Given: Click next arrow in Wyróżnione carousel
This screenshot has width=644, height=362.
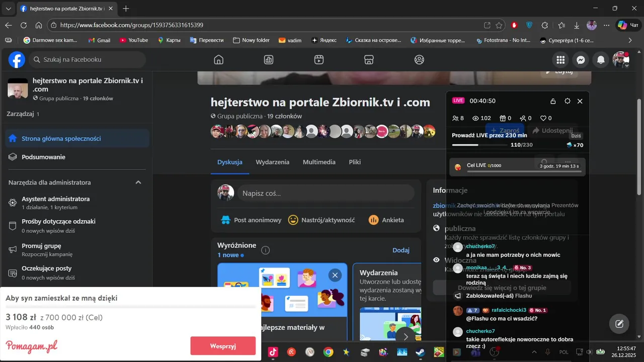Looking at the screenshot, I should click(406, 336).
